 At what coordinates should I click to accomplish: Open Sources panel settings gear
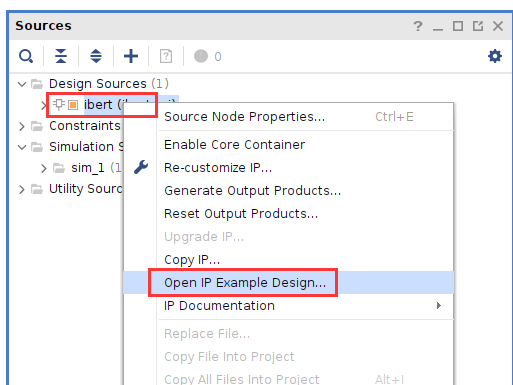[495, 56]
